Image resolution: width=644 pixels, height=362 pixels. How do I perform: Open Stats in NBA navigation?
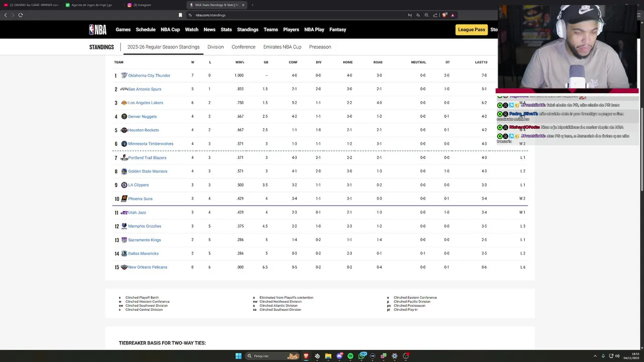(226, 30)
